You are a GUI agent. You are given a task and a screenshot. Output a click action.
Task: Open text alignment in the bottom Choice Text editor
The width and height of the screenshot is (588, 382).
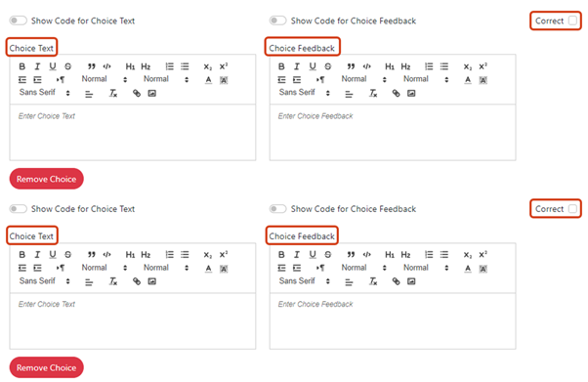pos(89,281)
